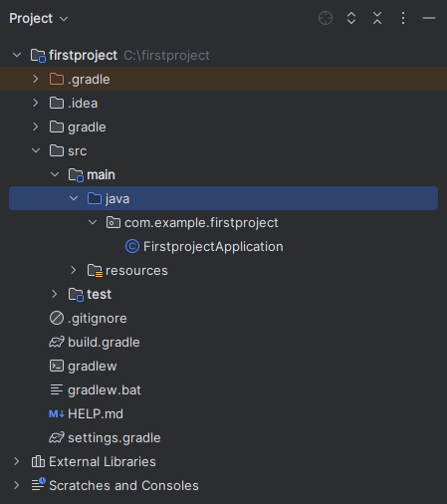
Task: Expand the .idea folder
Action: tap(36, 103)
